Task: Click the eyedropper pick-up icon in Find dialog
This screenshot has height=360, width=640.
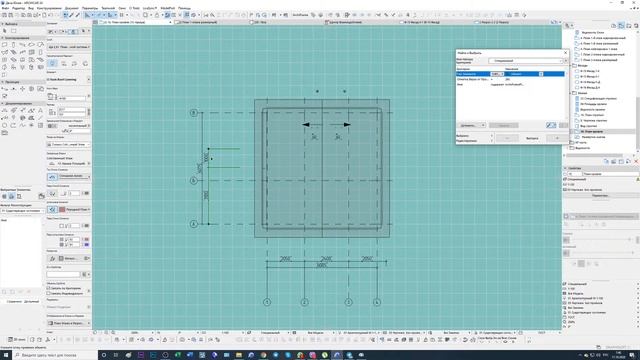Action: click(551, 125)
